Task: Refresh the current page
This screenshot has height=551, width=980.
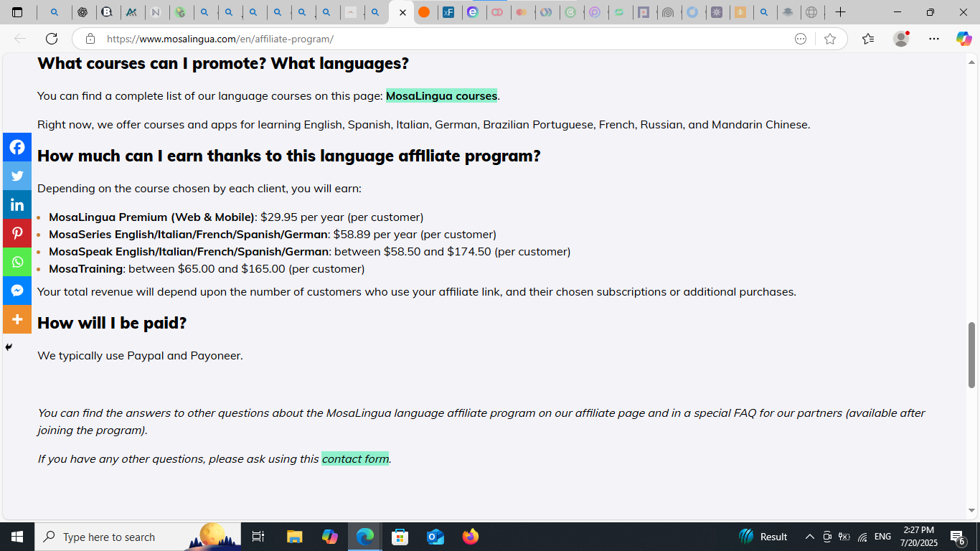Action: point(52,39)
